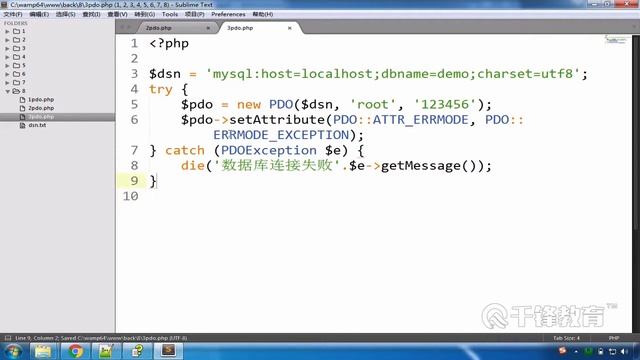Expand folder 3 in sidebar
The image size is (640, 360).
(7, 49)
